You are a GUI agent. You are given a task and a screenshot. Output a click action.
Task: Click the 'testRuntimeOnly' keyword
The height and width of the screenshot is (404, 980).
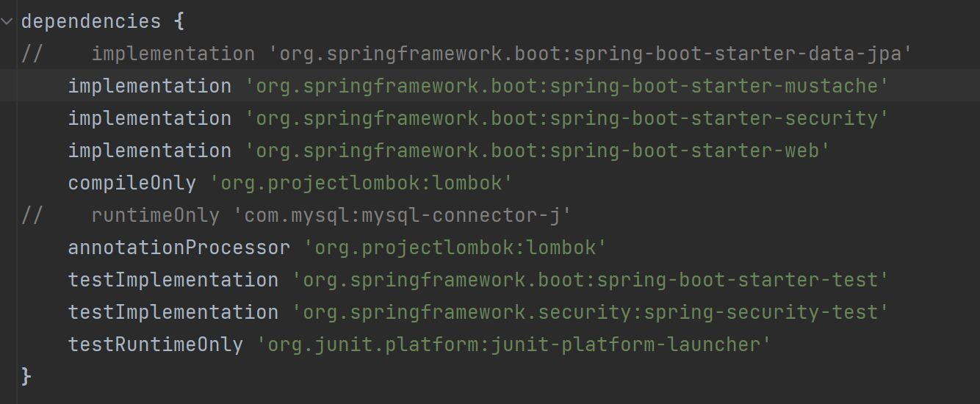tap(156, 345)
